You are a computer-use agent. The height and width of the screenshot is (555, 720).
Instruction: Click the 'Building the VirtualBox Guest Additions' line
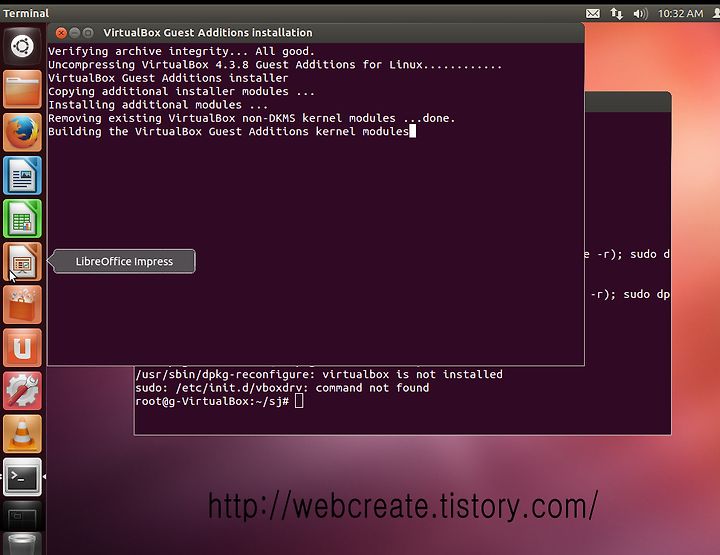point(229,132)
